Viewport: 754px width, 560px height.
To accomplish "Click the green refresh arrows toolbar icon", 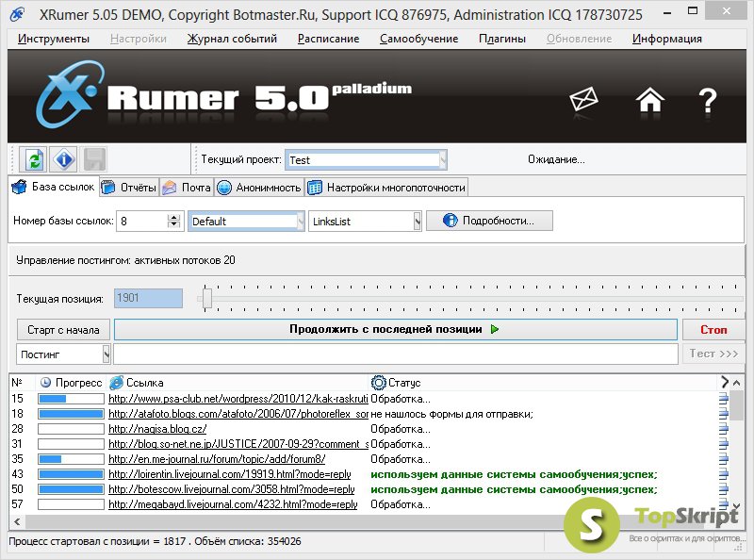I will pos(34,159).
